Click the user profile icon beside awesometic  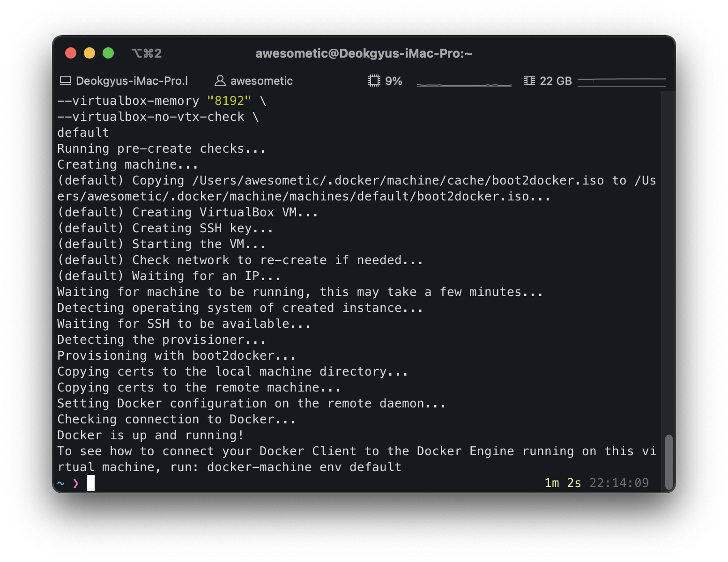(220, 81)
